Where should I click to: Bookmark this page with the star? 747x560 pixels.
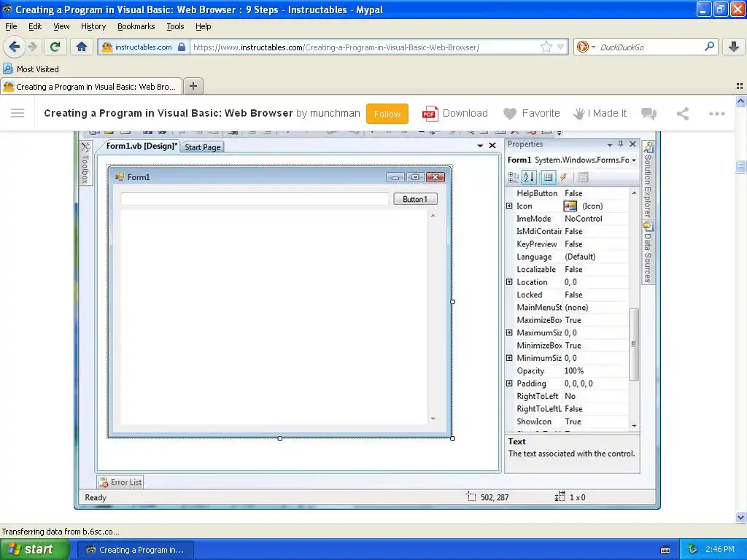coord(546,47)
